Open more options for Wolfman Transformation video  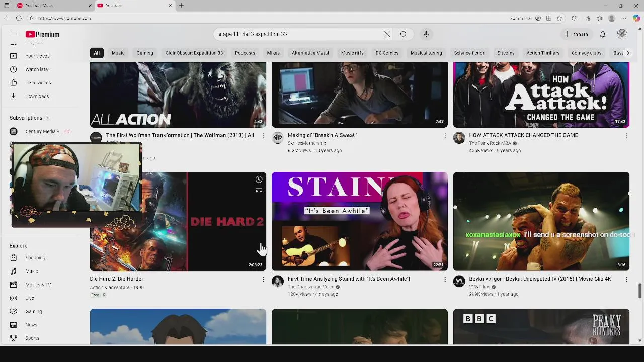click(x=263, y=136)
